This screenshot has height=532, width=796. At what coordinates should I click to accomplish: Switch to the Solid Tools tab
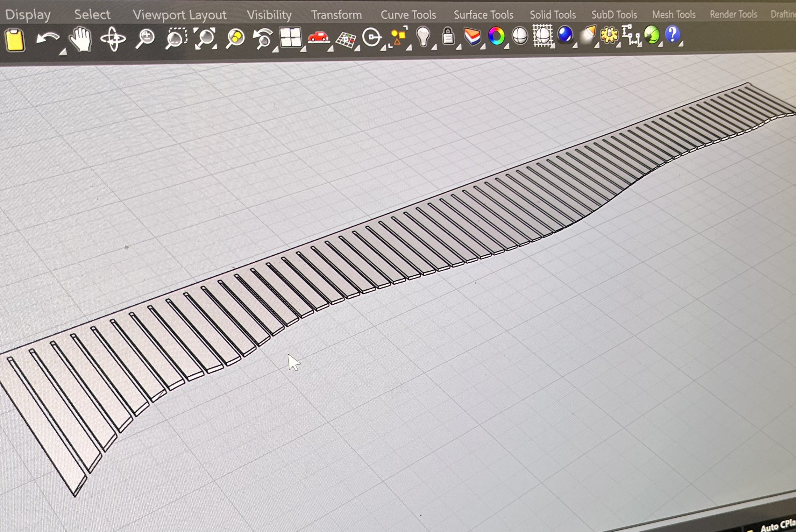click(553, 15)
